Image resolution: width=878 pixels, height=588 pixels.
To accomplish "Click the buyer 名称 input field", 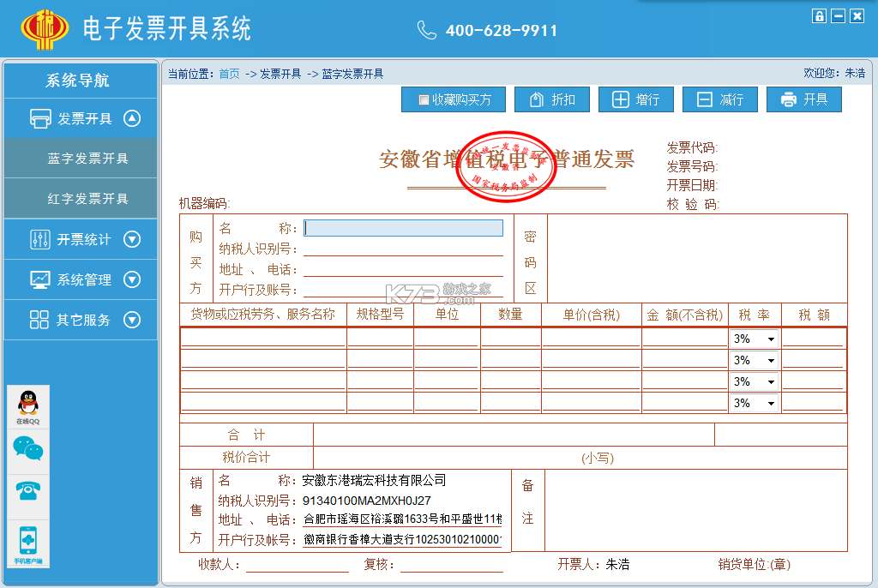I will coord(403,228).
